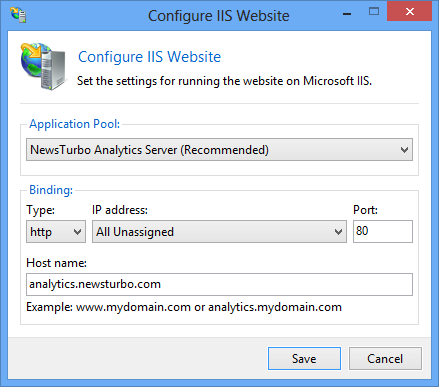Click the small app icon in title bar

click(18, 15)
